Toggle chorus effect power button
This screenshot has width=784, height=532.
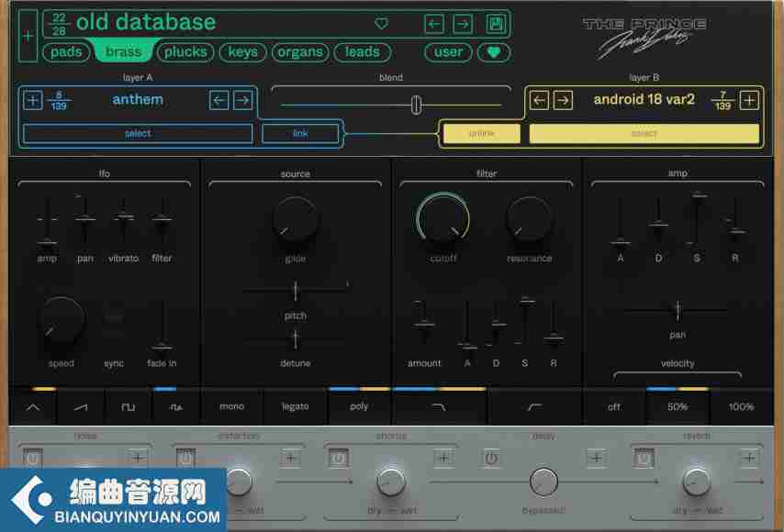(338, 458)
